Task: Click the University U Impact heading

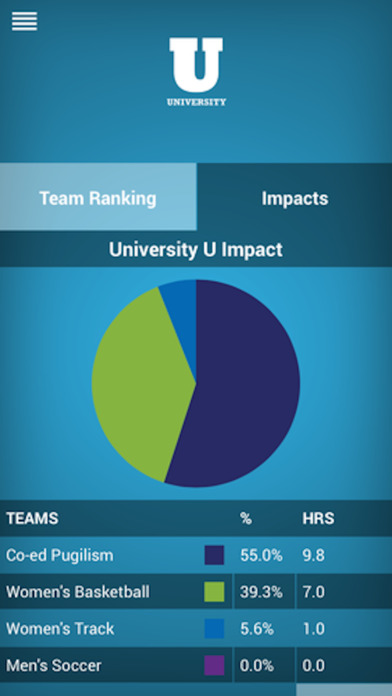Action: [x=196, y=249]
